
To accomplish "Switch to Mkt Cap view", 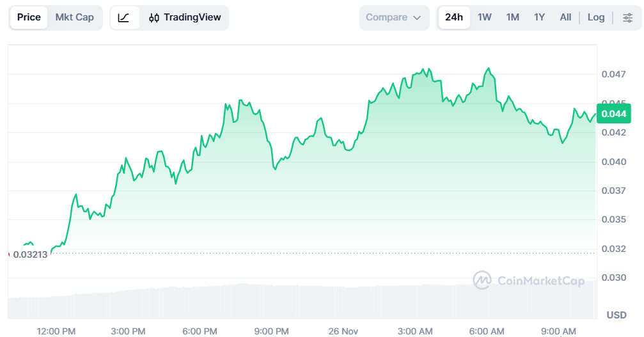I will click(74, 18).
